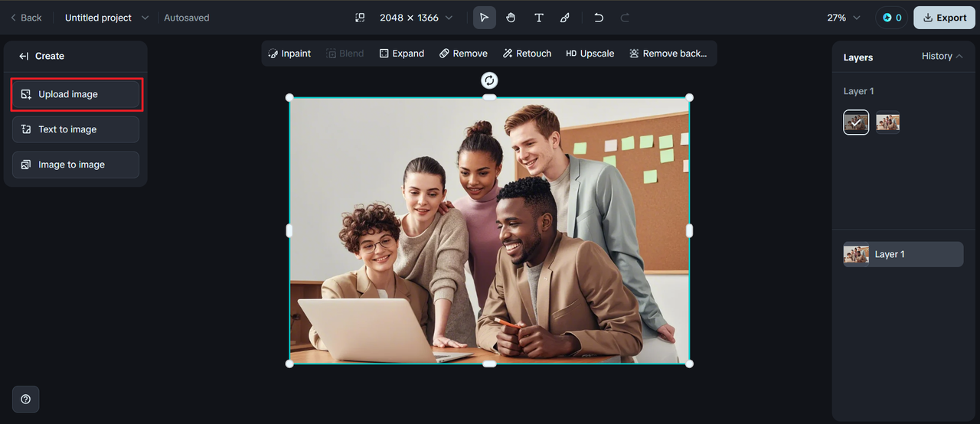The height and width of the screenshot is (424, 980).
Task: Switch to the Layers tab
Action: point(858,57)
